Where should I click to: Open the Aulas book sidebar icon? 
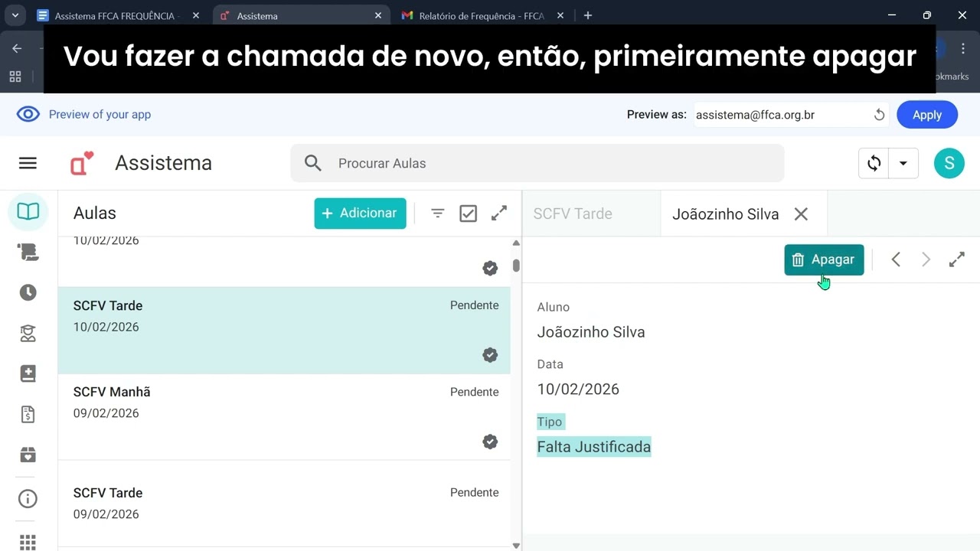click(28, 212)
